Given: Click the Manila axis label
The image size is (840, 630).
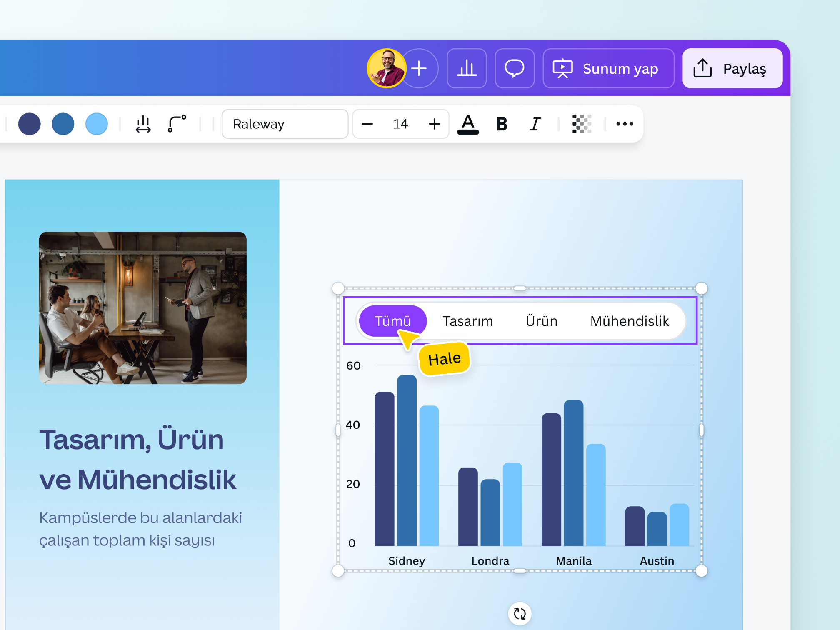Looking at the screenshot, I should pyautogui.click(x=574, y=561).
